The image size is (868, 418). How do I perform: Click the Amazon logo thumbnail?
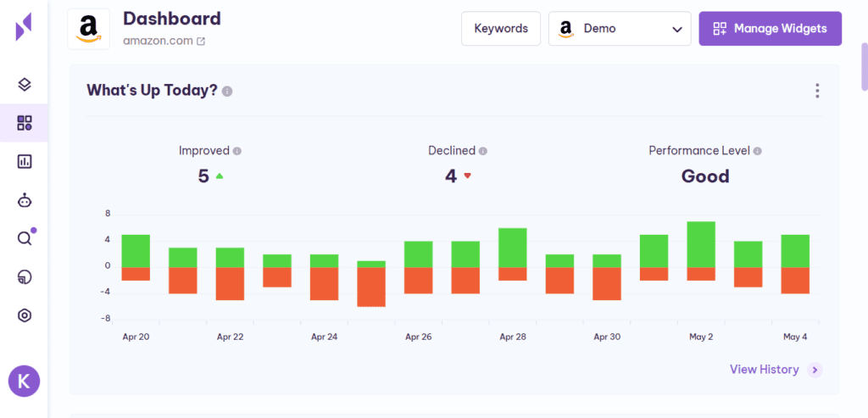(89, 29)
